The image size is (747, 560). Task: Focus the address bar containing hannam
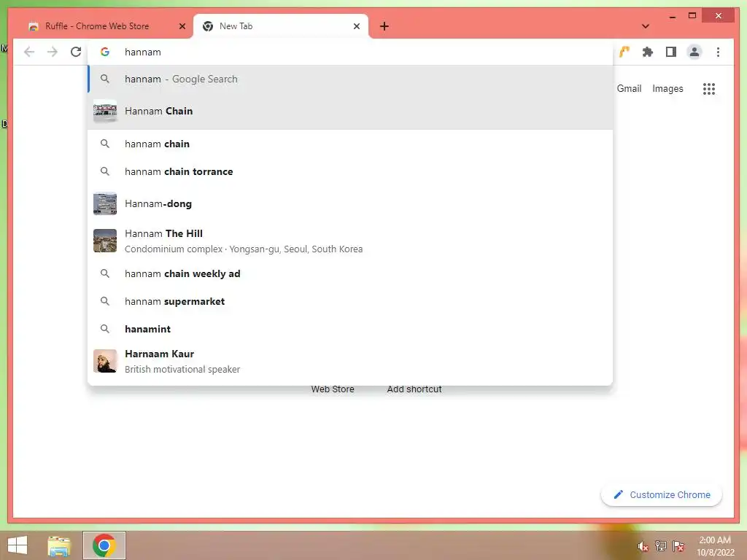coord(350,52)
